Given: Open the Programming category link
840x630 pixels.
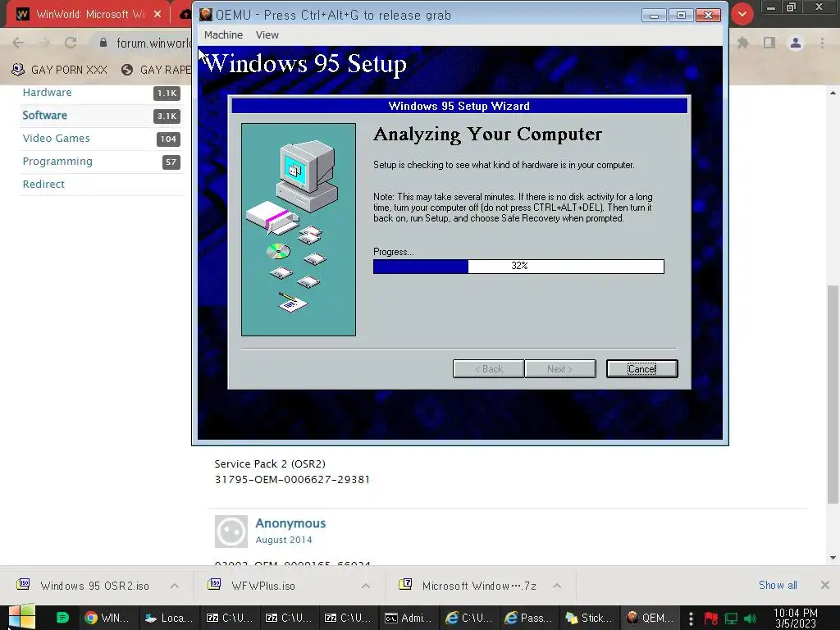Looking at the screenshot, I should click(x=57, y=162).
